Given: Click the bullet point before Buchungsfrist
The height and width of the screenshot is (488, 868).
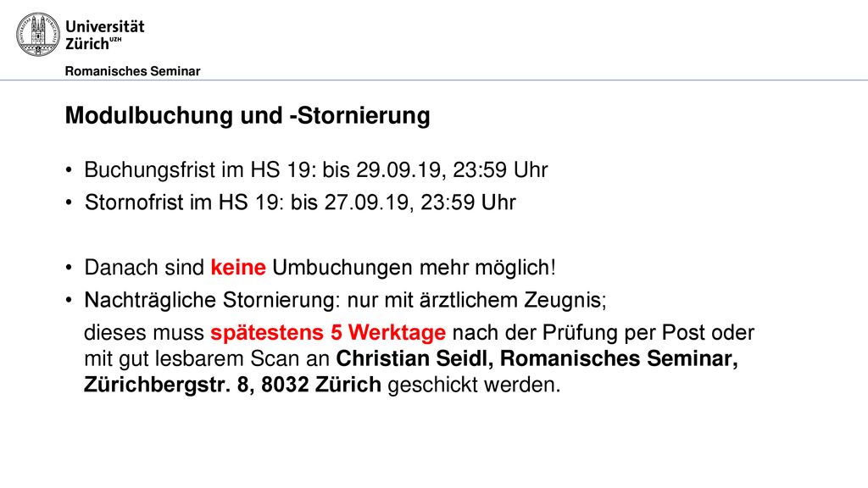Looking at the screenshot, I should (x=69, y=169).
